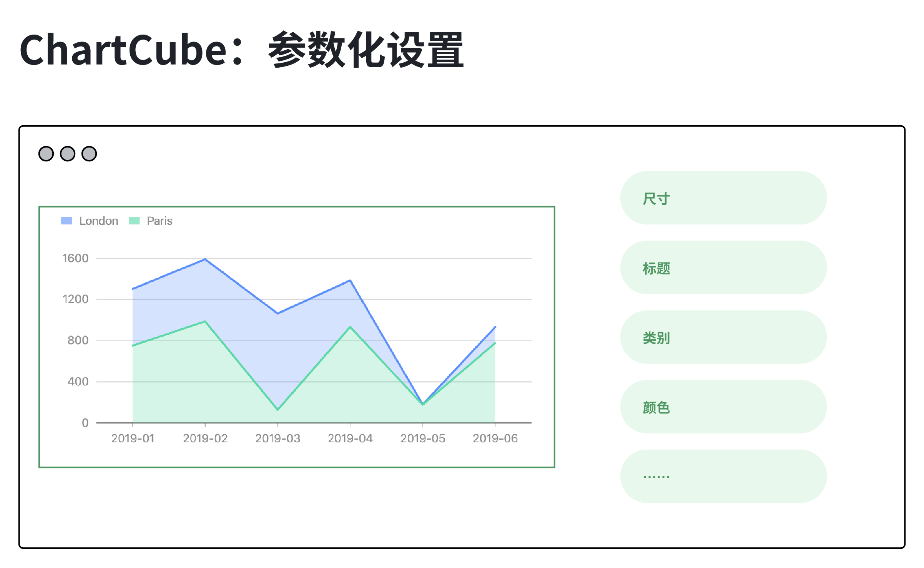Select the 类别 settings pill
Image resolution: width=924 pixels, height=568 pixels.
click(723, 337)
